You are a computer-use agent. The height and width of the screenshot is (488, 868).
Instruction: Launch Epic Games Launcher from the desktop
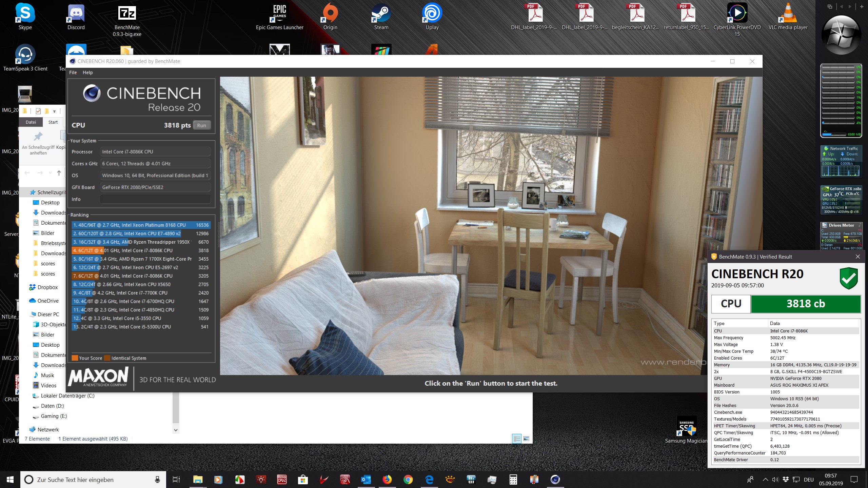point(279,17)
